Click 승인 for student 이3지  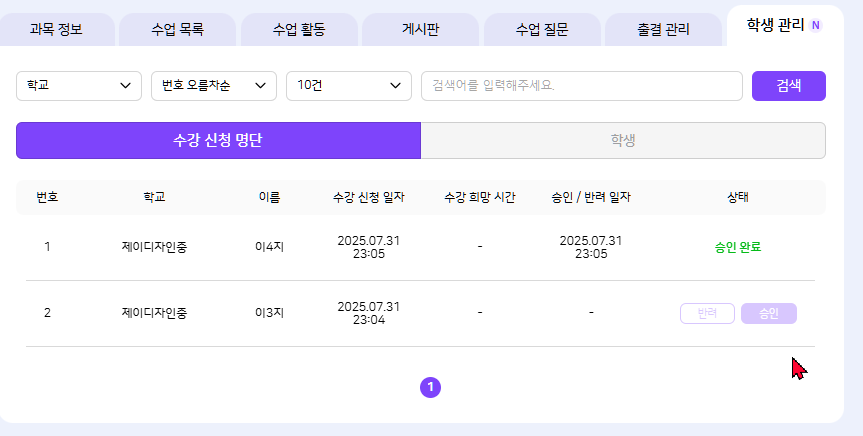(768, 313)
